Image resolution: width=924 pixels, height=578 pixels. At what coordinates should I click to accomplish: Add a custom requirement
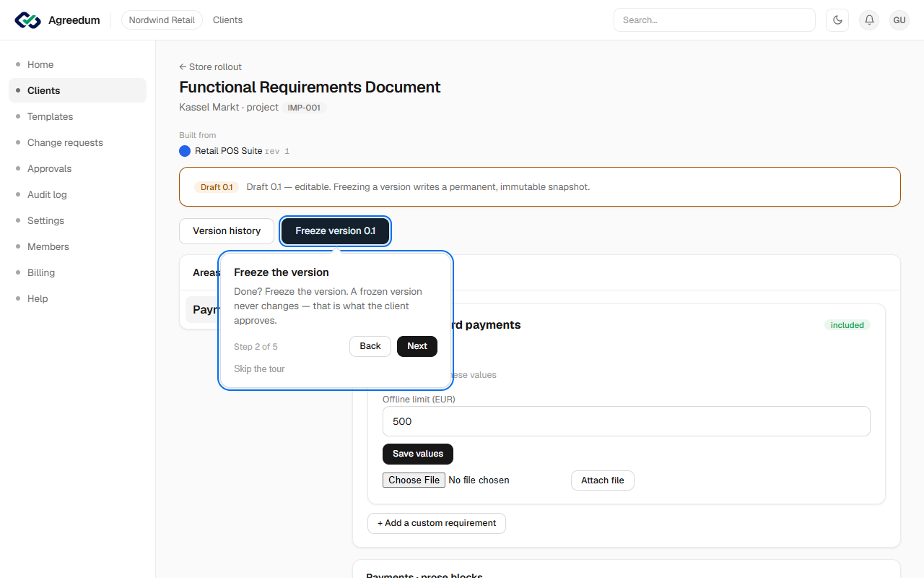coord(437,523)
